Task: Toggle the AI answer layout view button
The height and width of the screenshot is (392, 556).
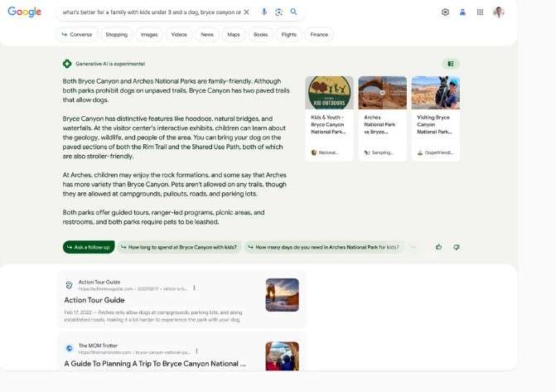Action: (x=451, y=64)
